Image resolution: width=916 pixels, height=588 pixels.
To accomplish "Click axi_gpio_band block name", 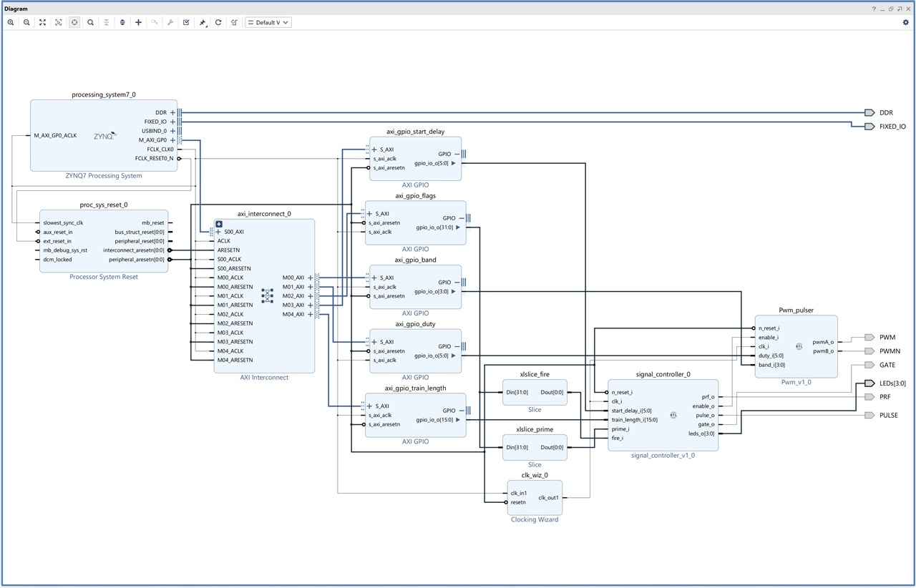I will click(x=415, y=260).
